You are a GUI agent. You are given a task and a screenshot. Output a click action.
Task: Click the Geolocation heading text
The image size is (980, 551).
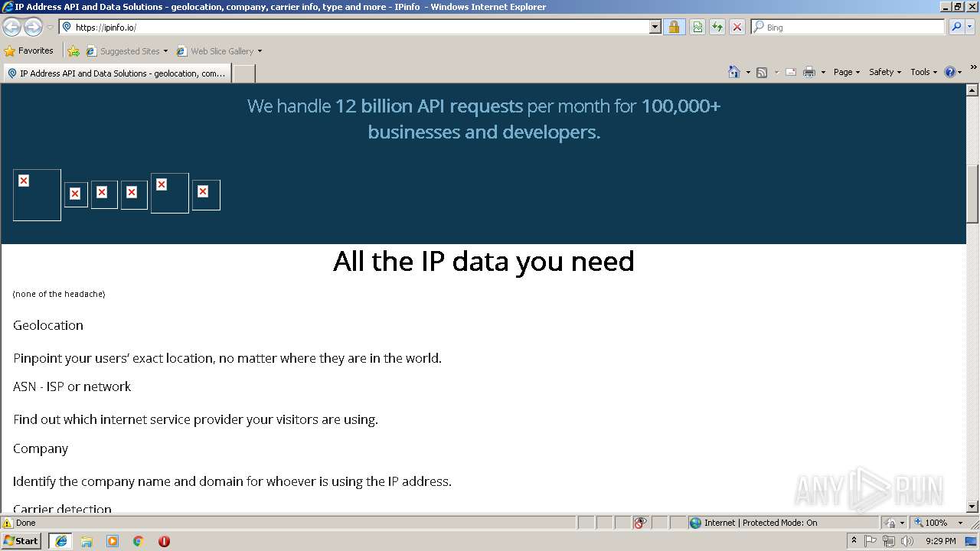48,325
